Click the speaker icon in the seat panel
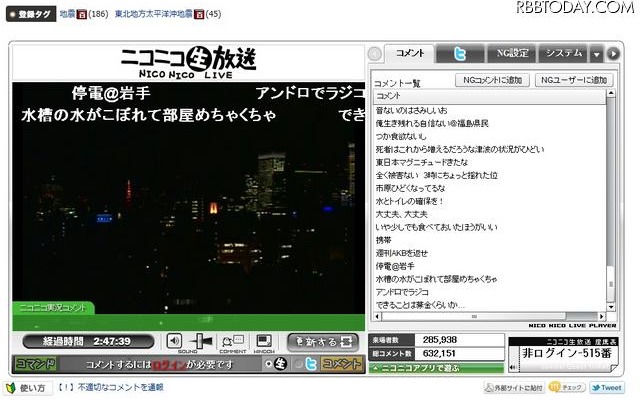The image size is (640, 400). pos(512,367)
